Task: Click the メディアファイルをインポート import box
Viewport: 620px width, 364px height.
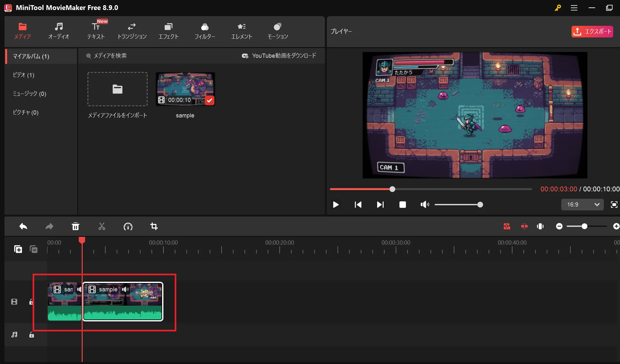Action: pyautogui.click(x=118, y=89)
